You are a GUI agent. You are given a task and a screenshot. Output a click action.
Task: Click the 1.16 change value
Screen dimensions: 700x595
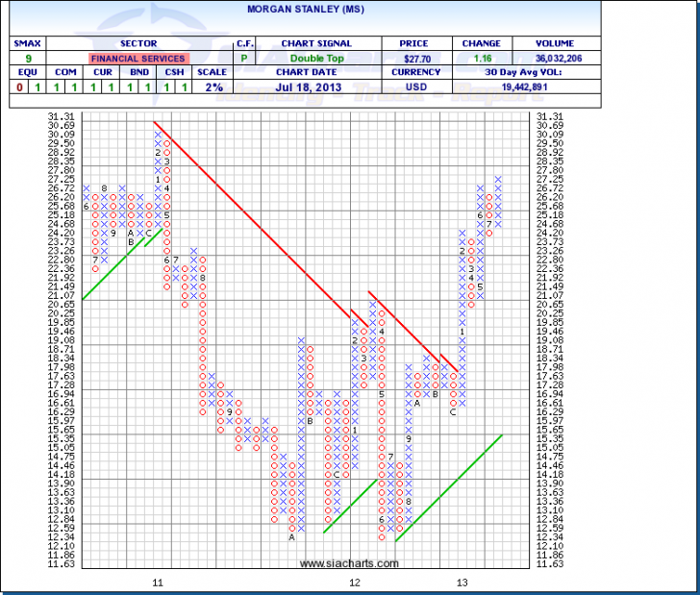tap(481, 58)
